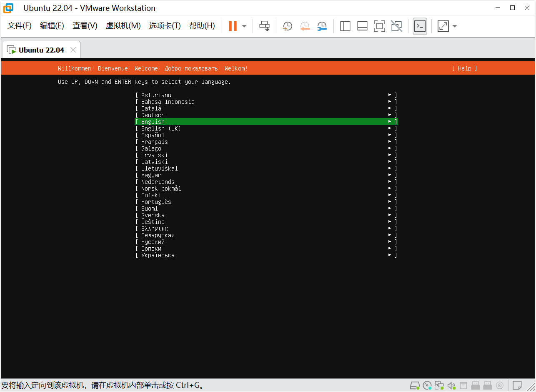Click the VMware Workstation logo in the title bar
536x392 pixels.
[8, 8]
